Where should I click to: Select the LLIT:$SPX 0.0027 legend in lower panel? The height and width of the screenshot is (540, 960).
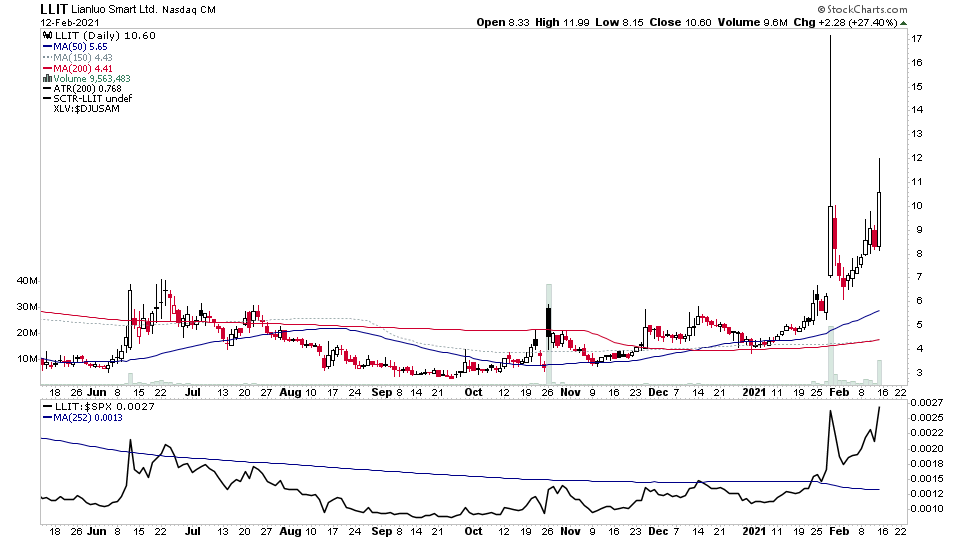(x=105, y=407)
